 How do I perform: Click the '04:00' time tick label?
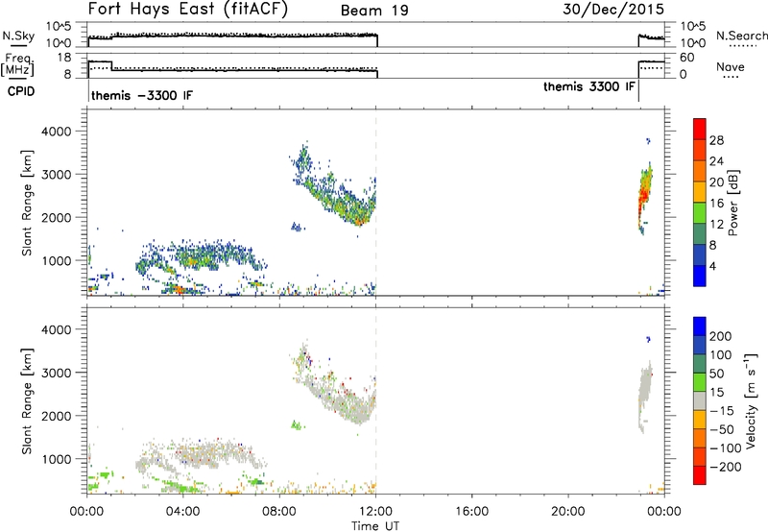point(182,512)
